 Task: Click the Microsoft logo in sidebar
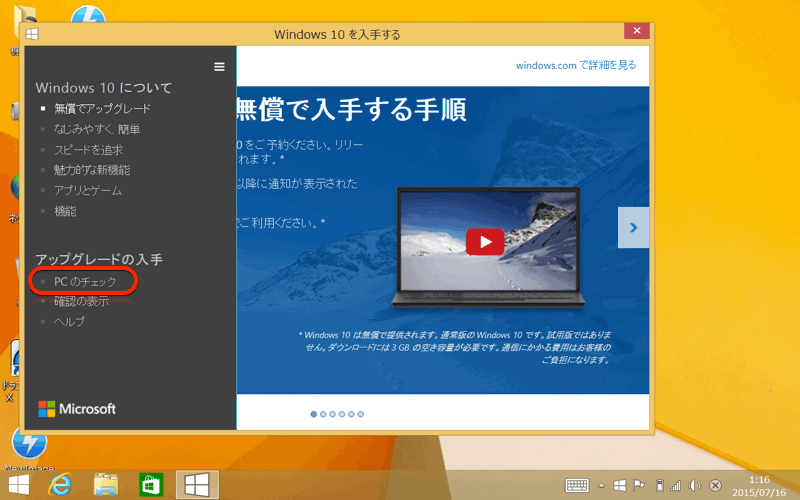(x=77, y=408)
